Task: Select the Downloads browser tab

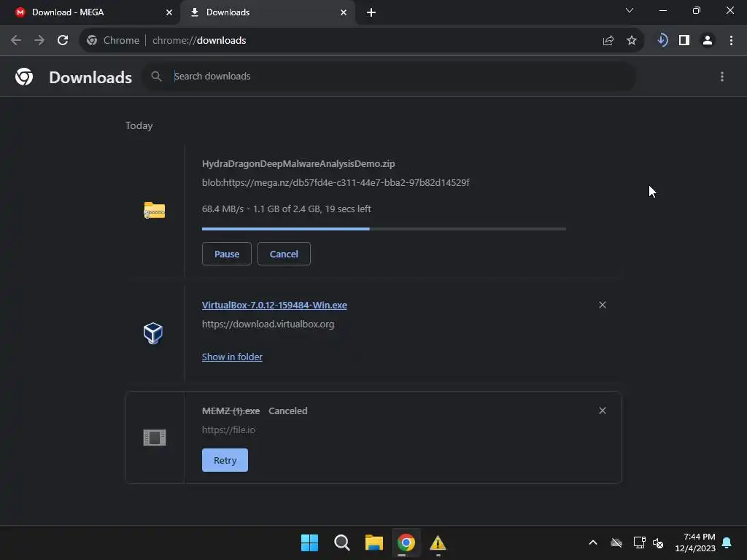Action: (x=267, y=12)
